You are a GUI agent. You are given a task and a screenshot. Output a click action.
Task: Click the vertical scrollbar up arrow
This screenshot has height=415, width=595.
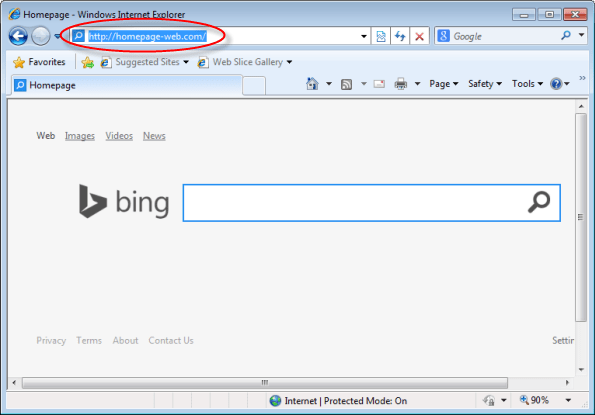click(x=581, y=107)
